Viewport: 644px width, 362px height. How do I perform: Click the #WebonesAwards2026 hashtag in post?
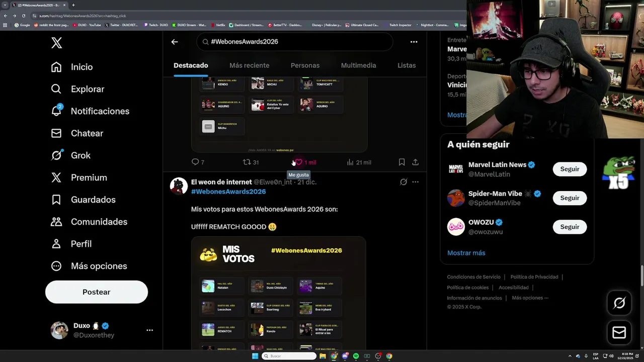pos(228,192)
